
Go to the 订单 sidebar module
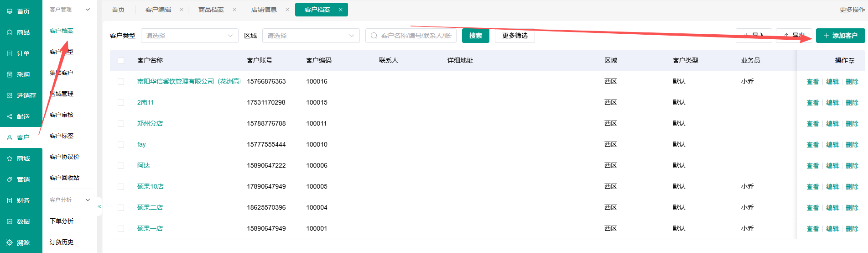[21, 53]
